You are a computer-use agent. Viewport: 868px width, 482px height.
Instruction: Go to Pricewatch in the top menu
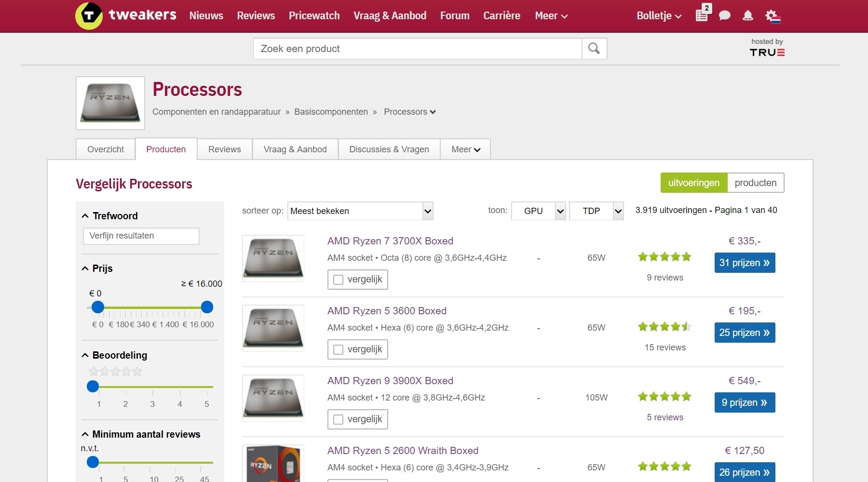click(314, 16)
